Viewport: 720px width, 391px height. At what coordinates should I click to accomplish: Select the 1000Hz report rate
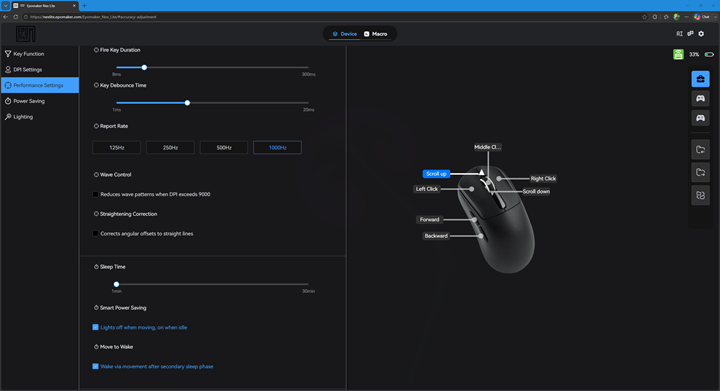point(277,147)
